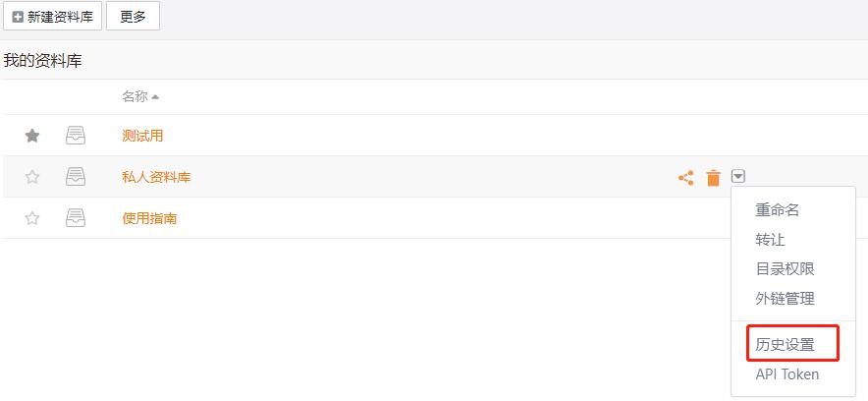The image size is (868, 401).
Task: Open the 更多 dropdown button
Action: 133,17
